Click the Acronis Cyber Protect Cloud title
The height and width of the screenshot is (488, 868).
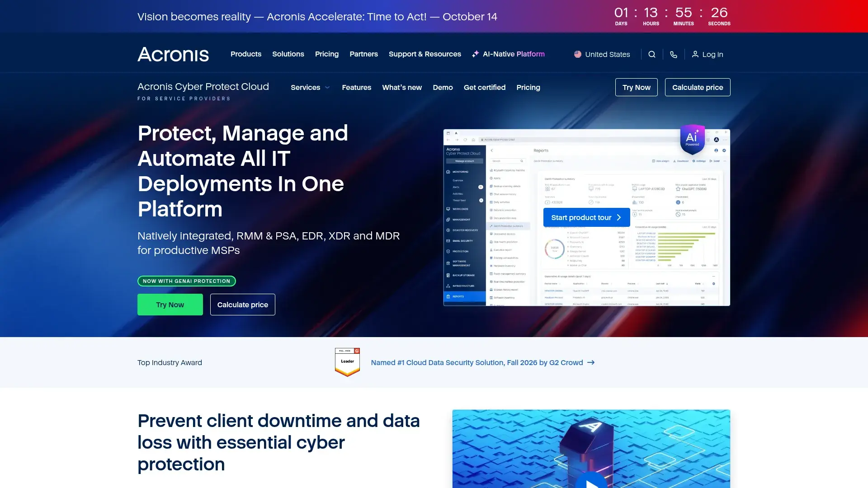[x=203, y=86]
